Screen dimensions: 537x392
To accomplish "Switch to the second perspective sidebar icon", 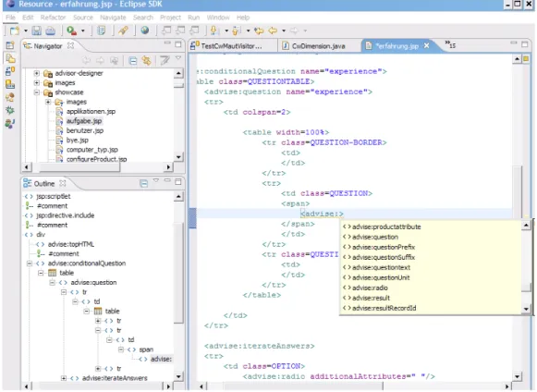I will coord(10,58).
